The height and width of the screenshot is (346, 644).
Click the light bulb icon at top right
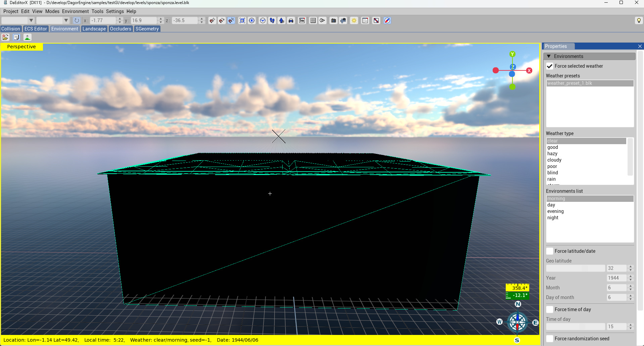[x=639, y=20]
